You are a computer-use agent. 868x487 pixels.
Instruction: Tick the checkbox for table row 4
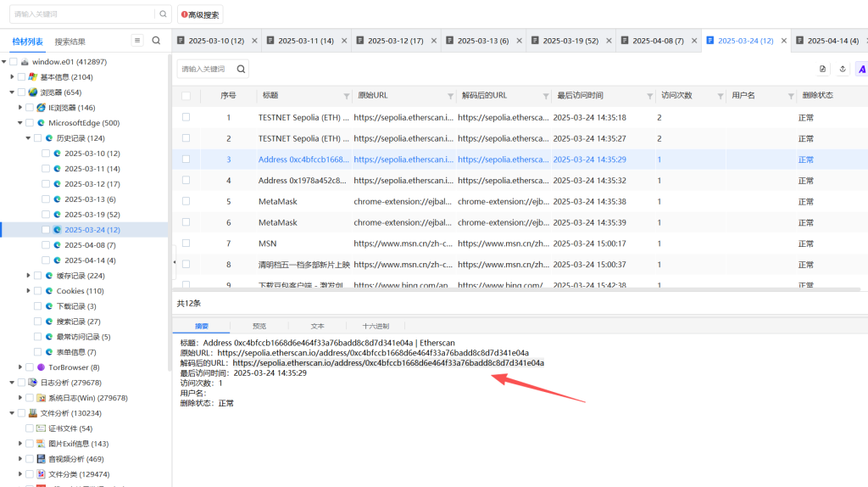coord(186,181)
